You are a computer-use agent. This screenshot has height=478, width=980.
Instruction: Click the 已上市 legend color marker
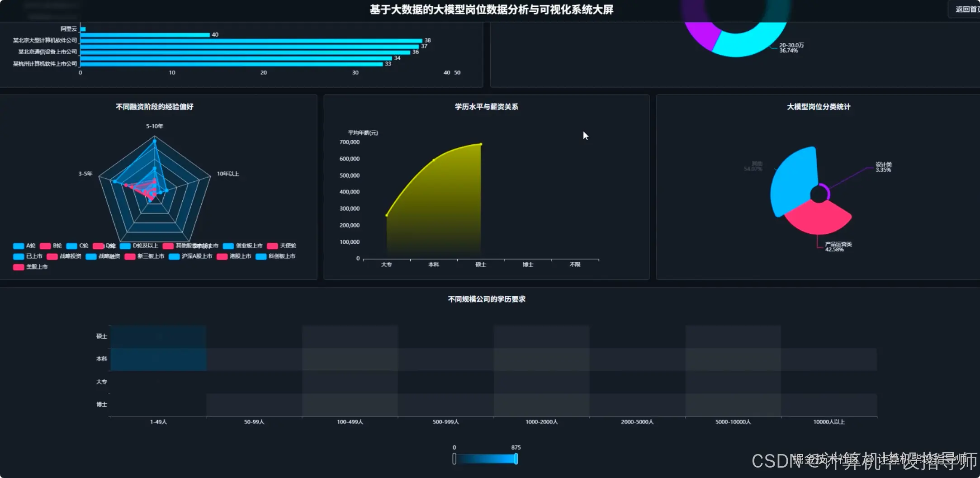(19, 256)
